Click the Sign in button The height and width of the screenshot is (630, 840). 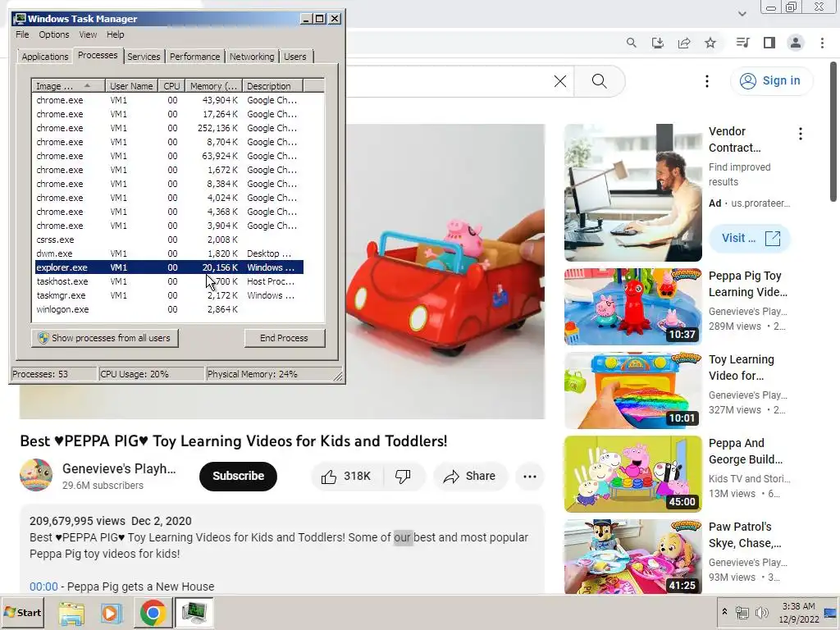coord(771,81)
